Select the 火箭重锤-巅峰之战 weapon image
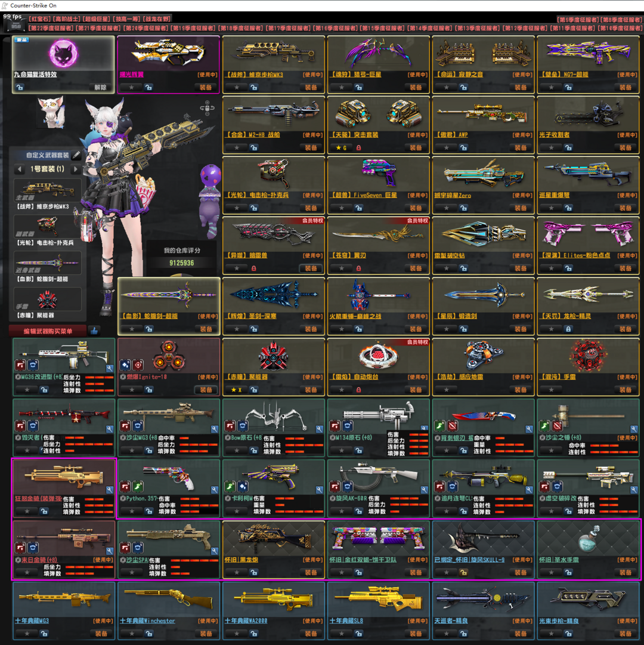 click(379, 295)
